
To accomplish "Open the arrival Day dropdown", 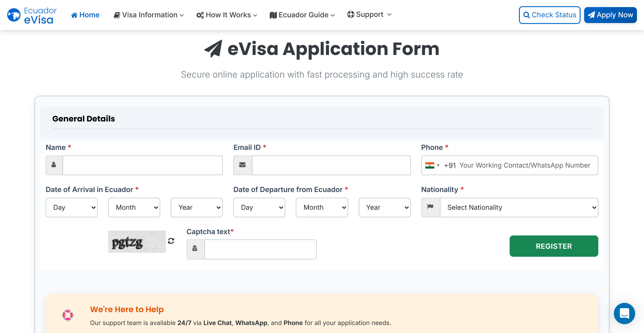I will (71, 207).
